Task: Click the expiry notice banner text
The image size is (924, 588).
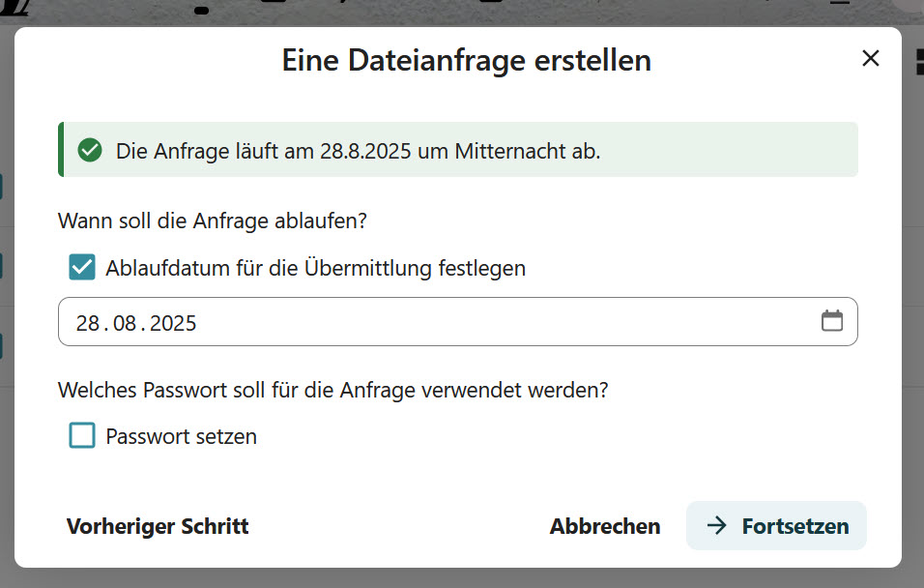Action: 358,151
